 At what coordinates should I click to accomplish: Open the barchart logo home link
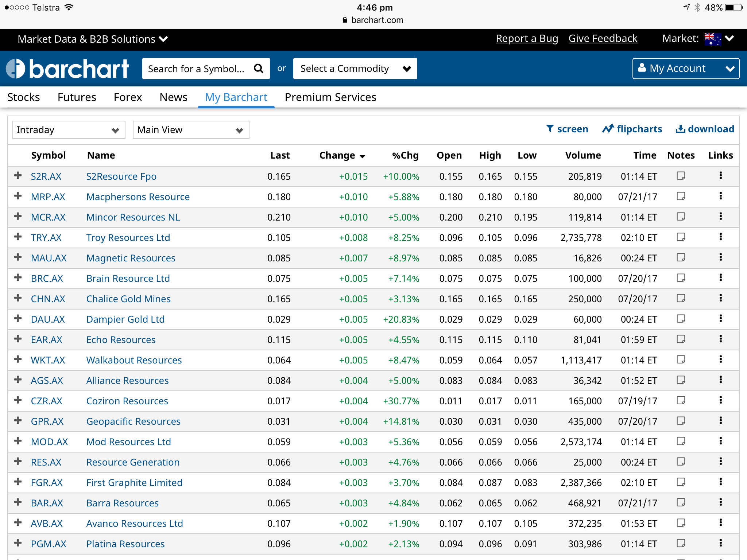point(68,69)
